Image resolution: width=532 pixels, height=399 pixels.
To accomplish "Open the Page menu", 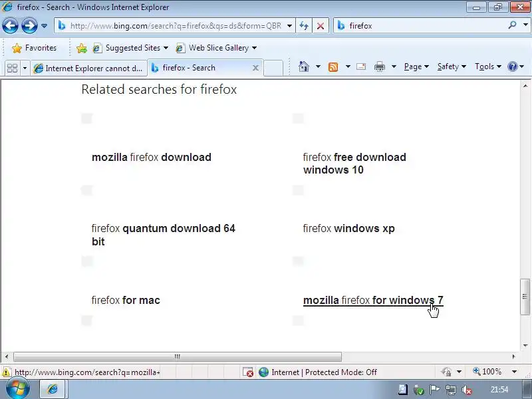I will point(416,66).
